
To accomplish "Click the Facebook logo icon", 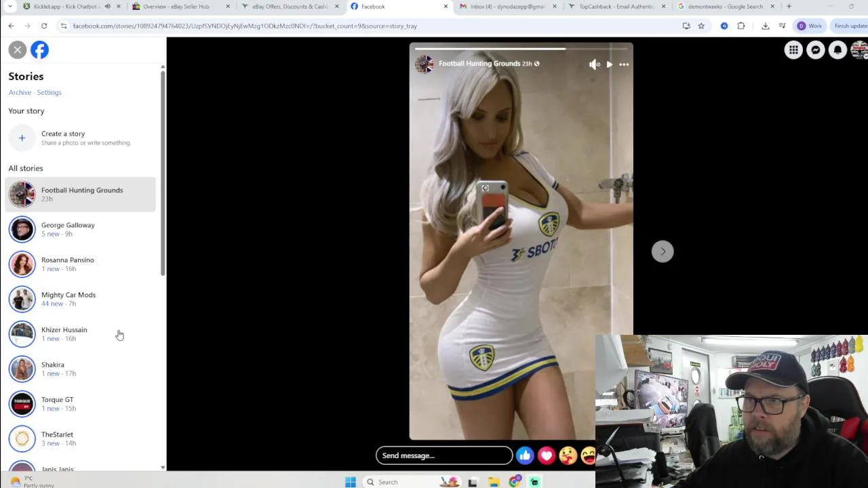I will coord(39,49).
